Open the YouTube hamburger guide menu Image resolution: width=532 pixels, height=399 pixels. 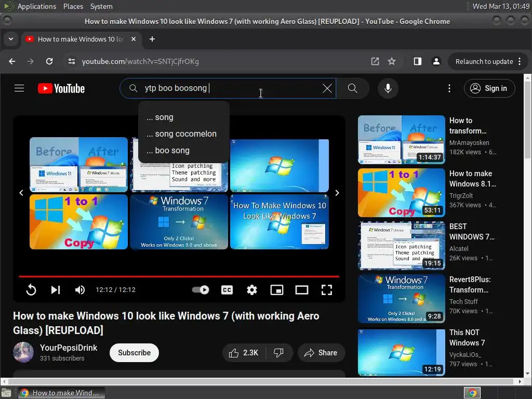coord(19,88)
